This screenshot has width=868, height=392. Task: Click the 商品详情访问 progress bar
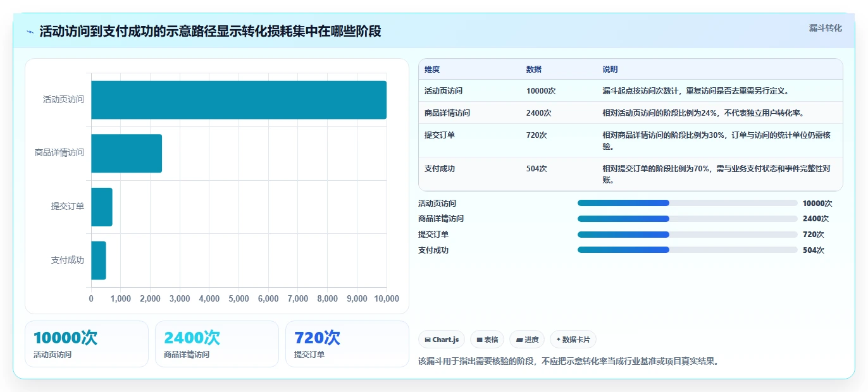[x=687, y=219]
